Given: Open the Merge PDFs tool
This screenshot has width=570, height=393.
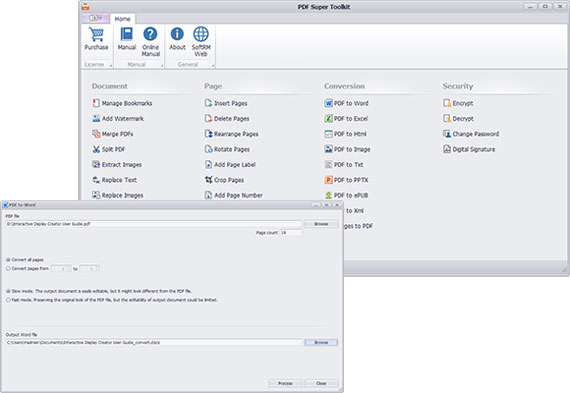Looking at the screenshot, I should click(113, 134).
